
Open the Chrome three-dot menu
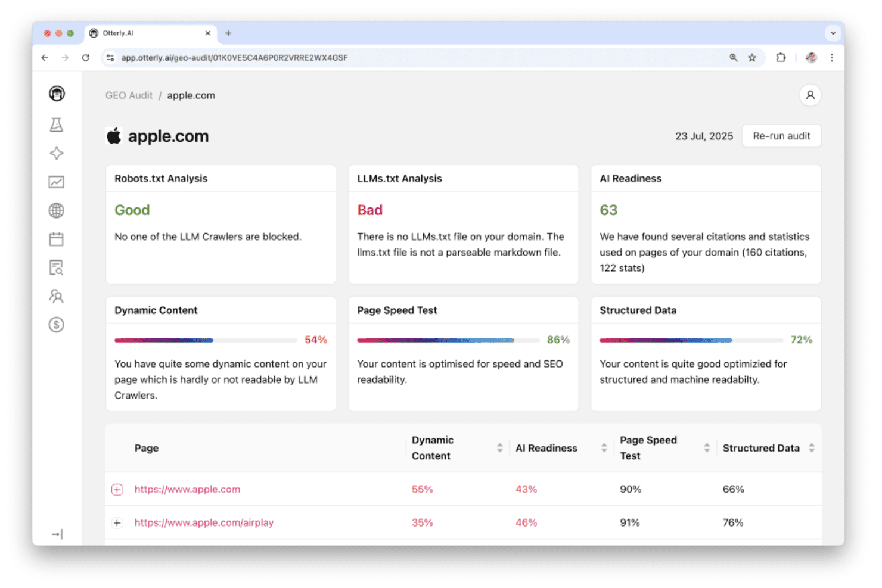[x=832, y=58]
